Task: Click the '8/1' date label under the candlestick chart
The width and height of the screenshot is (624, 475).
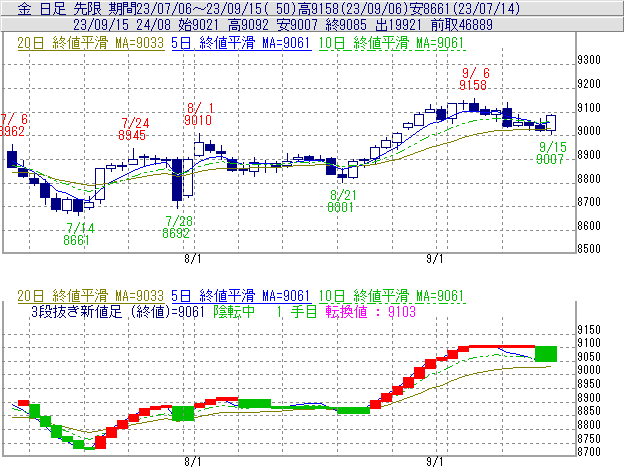Action: [x=193, y=259]
